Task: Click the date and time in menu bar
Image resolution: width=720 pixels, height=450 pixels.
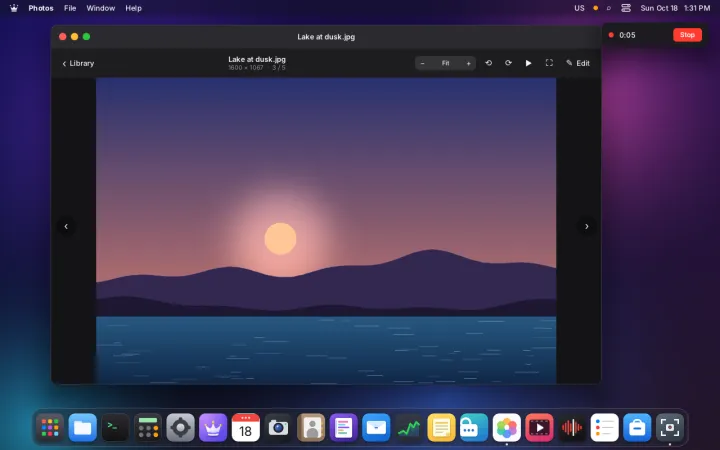Action: [675, 8]
